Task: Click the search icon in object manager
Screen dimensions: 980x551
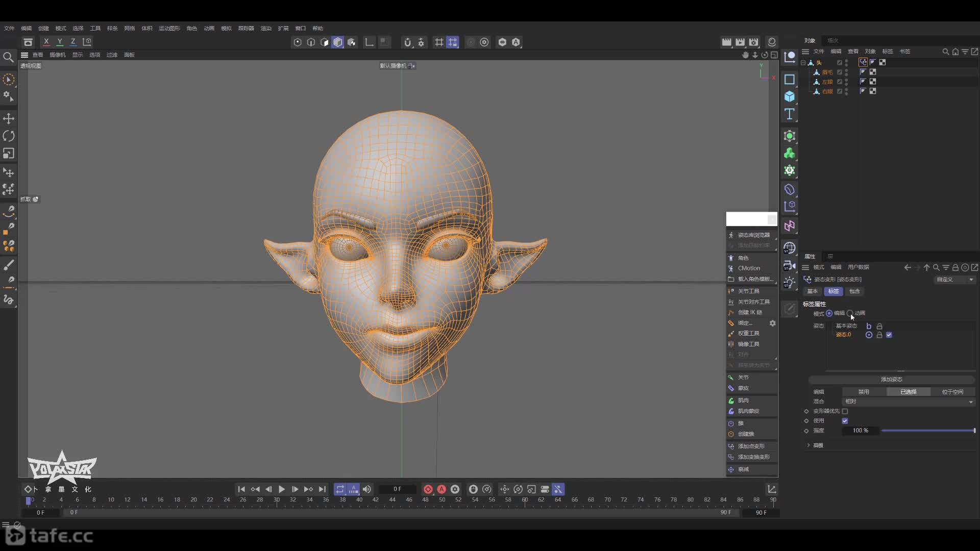Action: 945,52
